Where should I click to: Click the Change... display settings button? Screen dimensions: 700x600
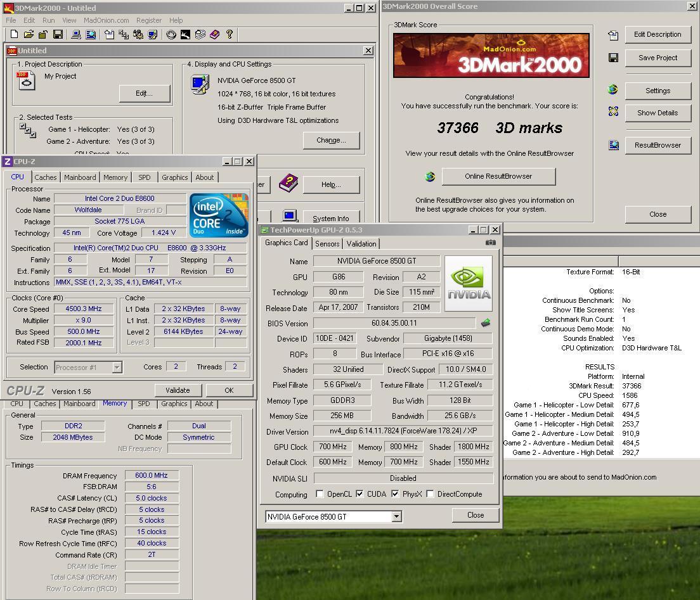point(331,140)
